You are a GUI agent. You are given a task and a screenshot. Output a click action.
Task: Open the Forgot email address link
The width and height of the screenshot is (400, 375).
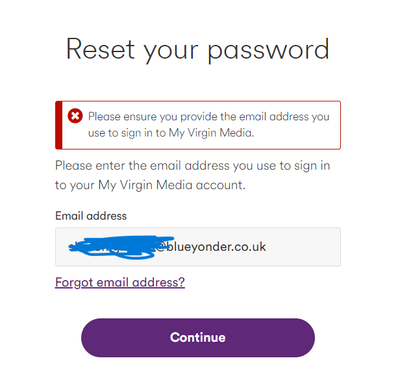[120, 283]
